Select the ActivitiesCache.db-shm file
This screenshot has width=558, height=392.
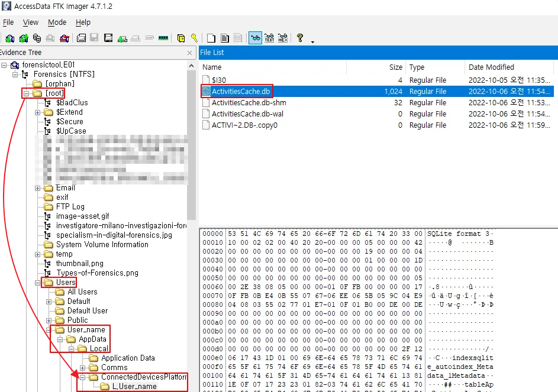pyautogui.click(x=376, y=103)
